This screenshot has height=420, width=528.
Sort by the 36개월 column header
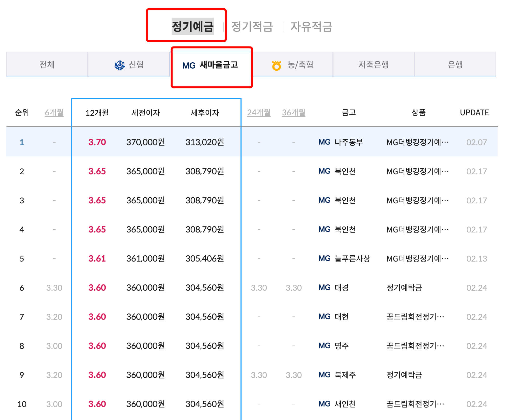click(x=293, y=112)
